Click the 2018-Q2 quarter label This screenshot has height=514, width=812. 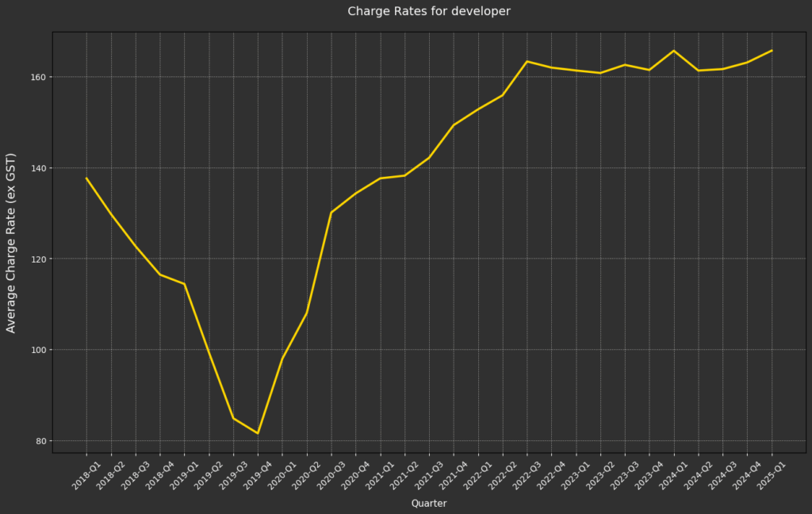pyautogui.click(x=110, y=476)
